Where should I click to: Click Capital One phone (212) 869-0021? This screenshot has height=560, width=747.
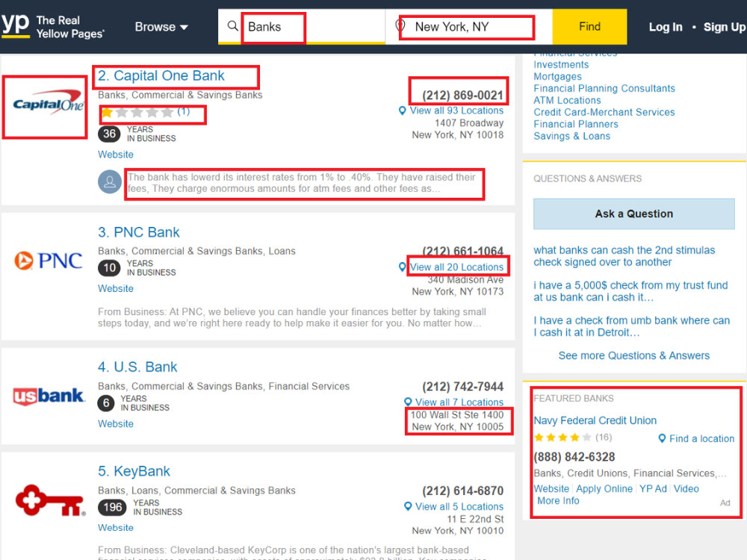462,96
